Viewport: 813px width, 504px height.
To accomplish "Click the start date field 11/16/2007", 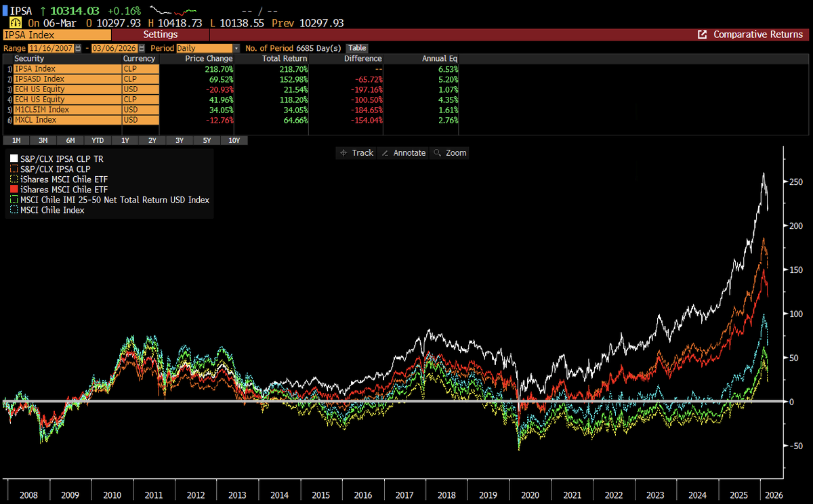I will 51,48.
